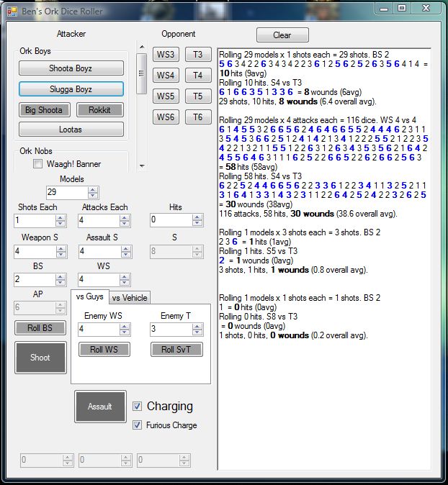Increase Weapon S value

(61, 249)
